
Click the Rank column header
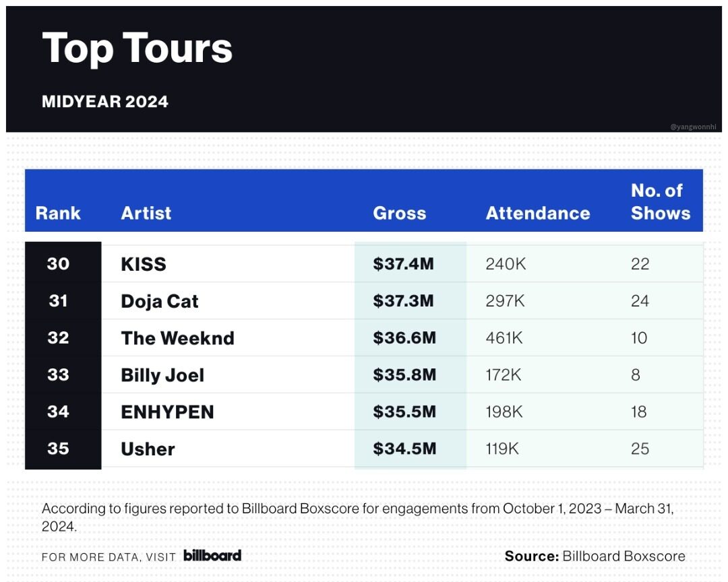coord(58,214)
